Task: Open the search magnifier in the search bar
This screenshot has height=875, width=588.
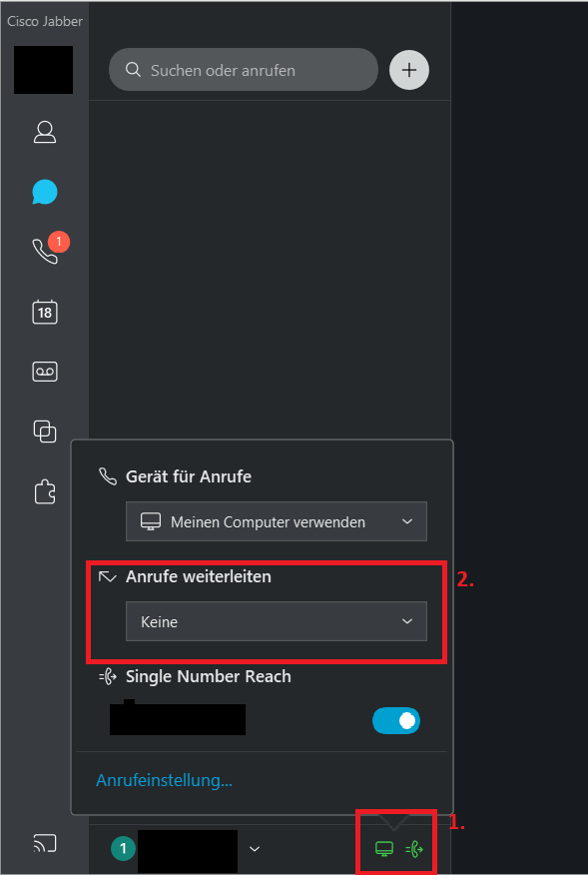Action: click(131, 70)
